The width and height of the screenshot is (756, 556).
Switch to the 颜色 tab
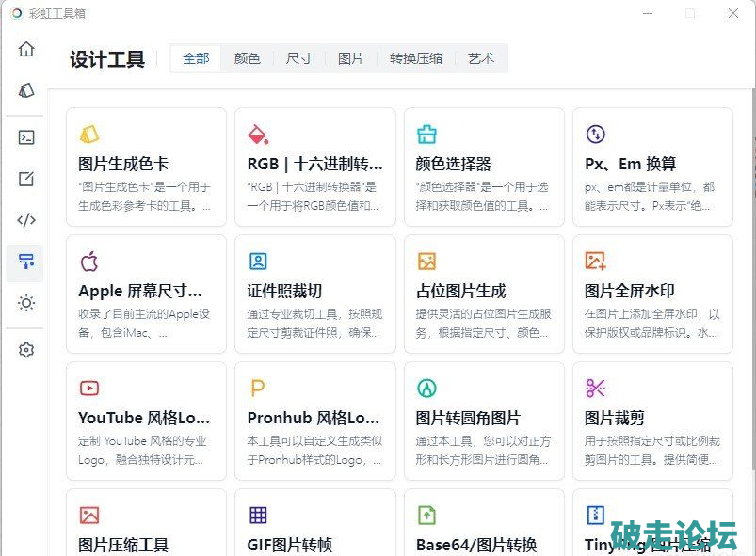pos(248,58)
